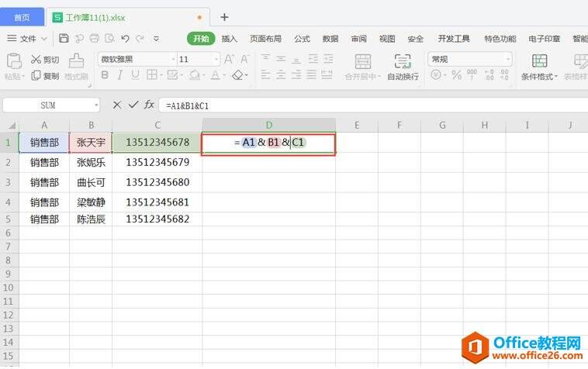Toggle align right

pos(296,75)
